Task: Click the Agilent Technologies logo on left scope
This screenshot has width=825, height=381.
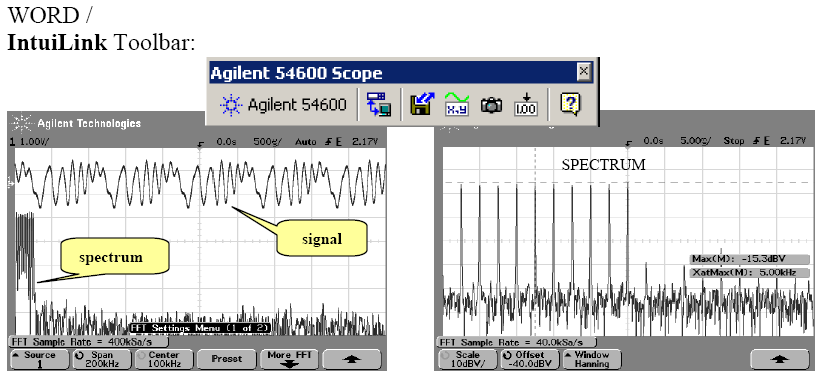Action: [x=76, y=124]
